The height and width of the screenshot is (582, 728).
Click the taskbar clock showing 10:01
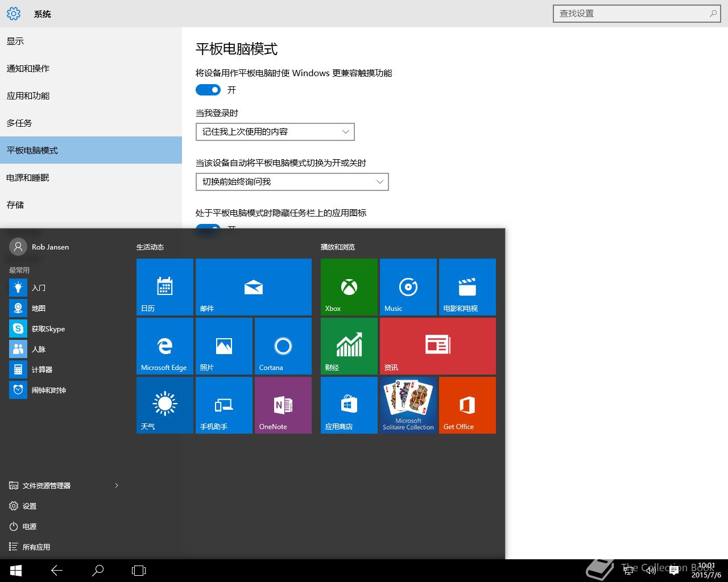pyautogui.click(x=706, y=571)
